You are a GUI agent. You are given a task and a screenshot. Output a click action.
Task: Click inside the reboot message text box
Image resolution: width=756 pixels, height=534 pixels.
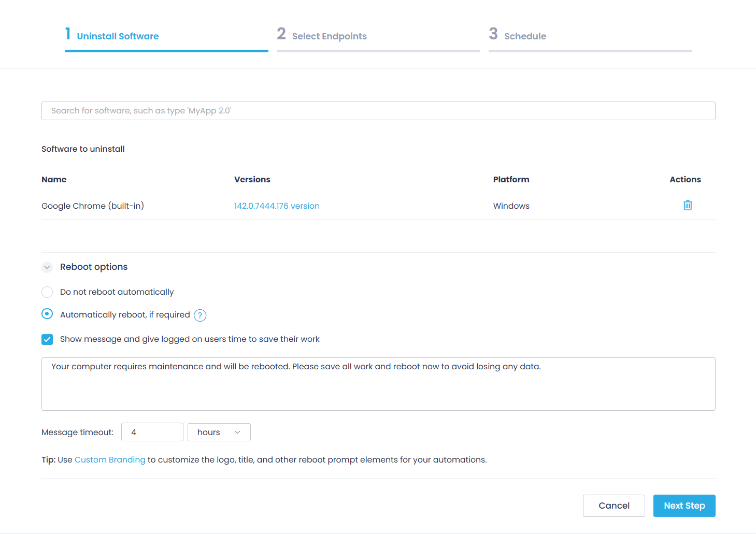click(378, 384)
